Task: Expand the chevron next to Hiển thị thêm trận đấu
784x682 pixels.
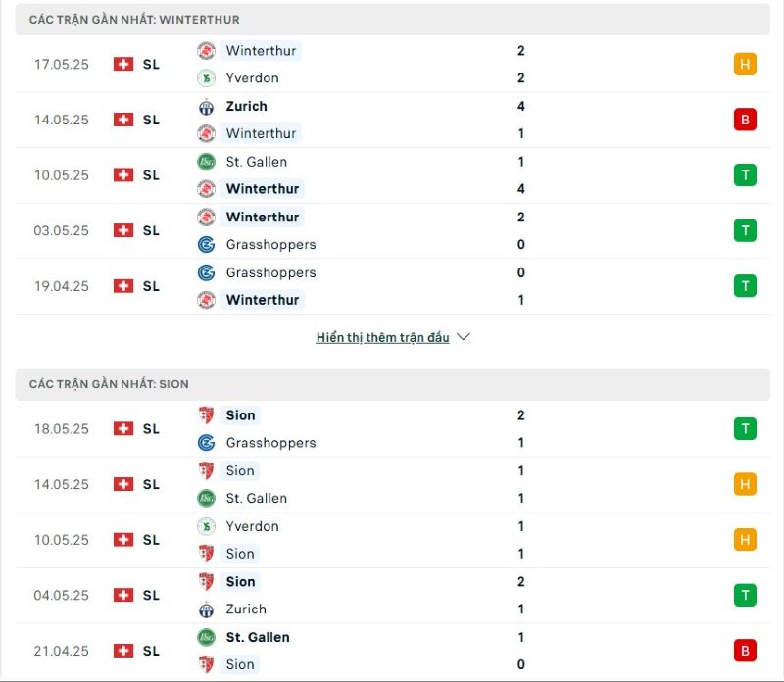Action: (x=464, y=337)
